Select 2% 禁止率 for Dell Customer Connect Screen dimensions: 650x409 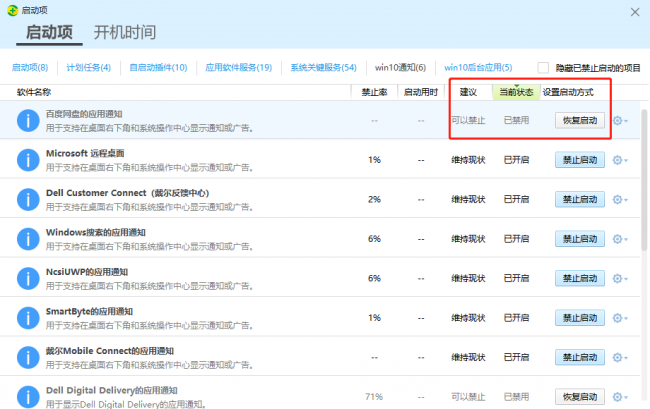[374, 199]
